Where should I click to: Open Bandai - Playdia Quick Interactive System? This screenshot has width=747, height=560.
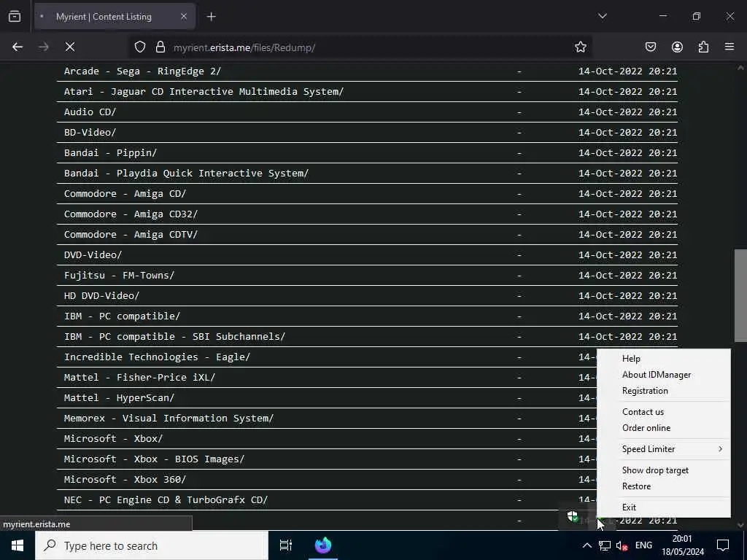coord(186,174)
